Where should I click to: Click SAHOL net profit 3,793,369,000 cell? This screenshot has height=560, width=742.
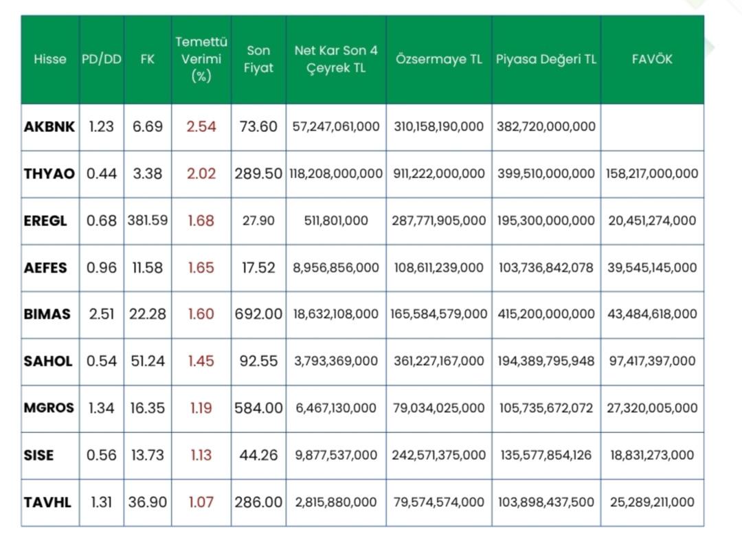336,361
